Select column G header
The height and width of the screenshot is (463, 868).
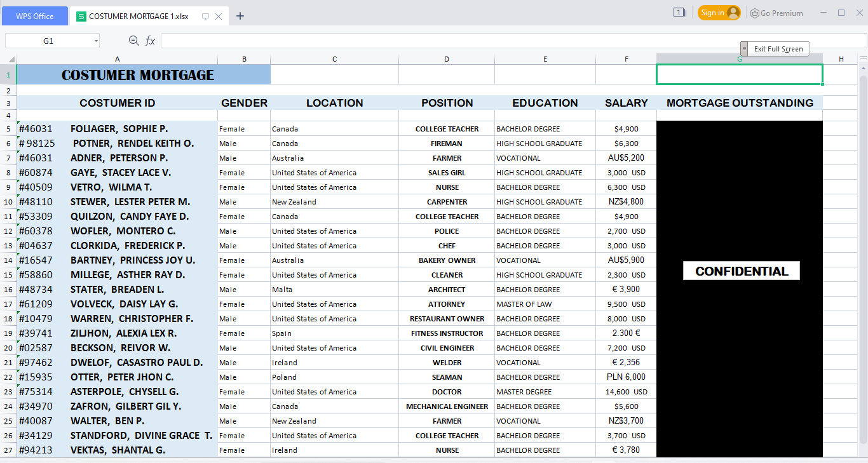click(x=740, y=59)
